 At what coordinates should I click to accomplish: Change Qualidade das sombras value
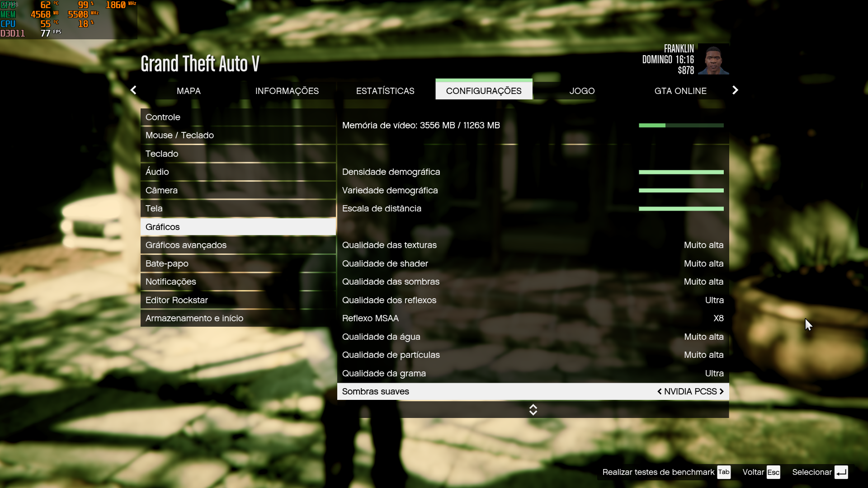point(703,282)
